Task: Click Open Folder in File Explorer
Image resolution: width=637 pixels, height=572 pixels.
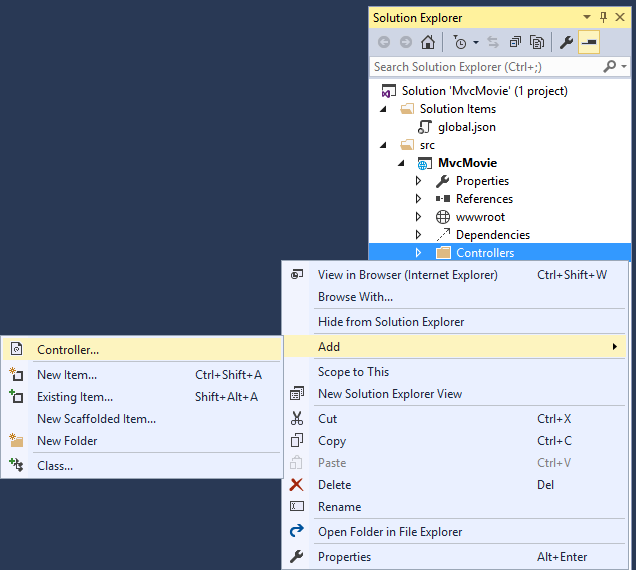Action: [390, 532]
